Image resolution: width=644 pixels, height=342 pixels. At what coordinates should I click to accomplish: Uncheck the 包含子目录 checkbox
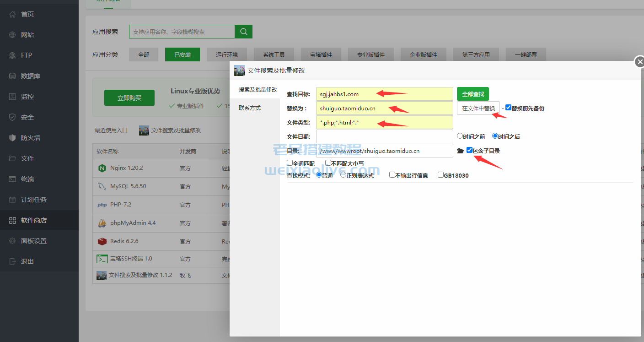[469, 150]
